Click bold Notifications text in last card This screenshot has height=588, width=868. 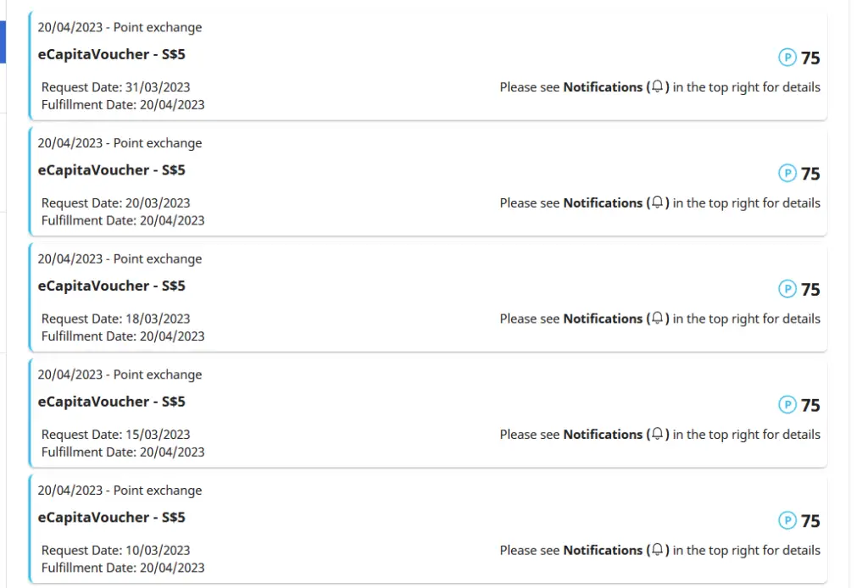[603, 551]
